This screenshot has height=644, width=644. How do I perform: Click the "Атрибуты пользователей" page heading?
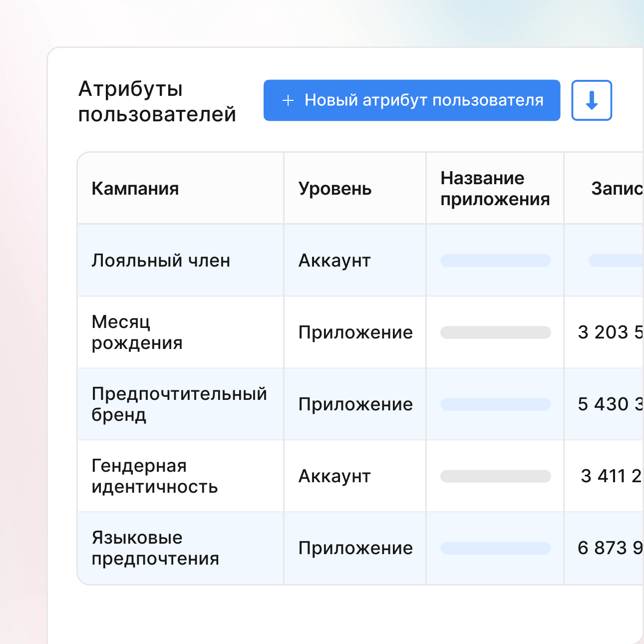pyautogui.click(x=157, y=101)
